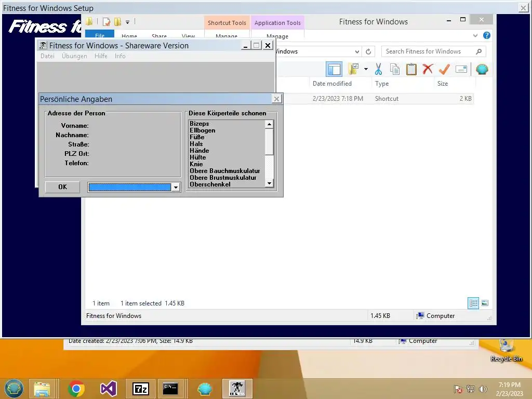
Task: Click the Paste clipboard icon
Action: pyautogui.click(x=411, y=69)
